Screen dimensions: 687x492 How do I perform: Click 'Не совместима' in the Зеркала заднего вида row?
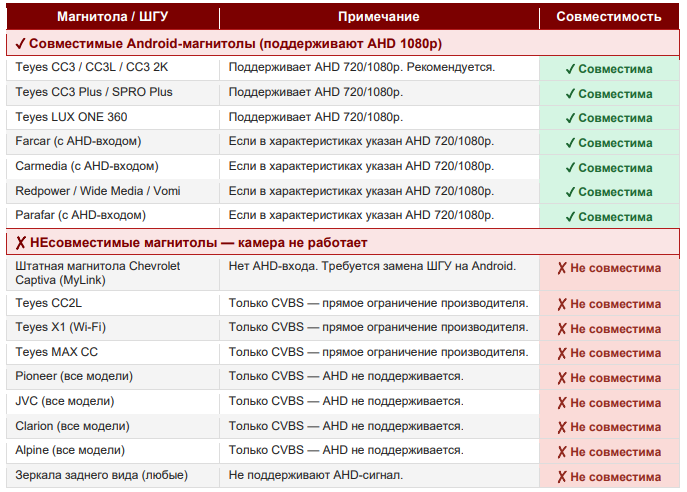point(609,477)
